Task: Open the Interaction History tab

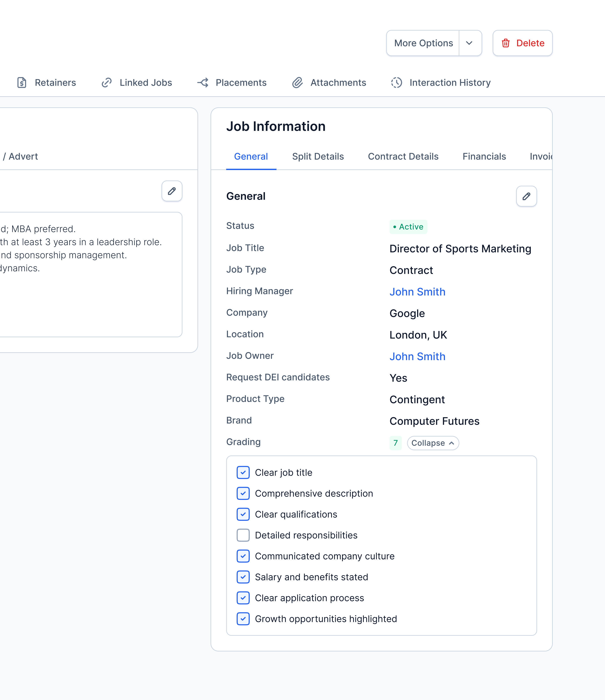Action: point(441,83)
